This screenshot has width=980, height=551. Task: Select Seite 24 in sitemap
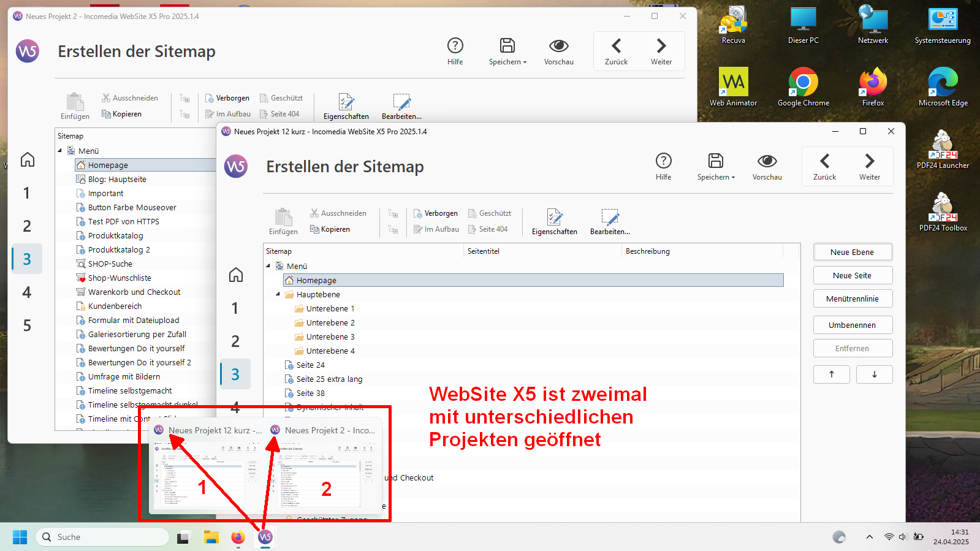(305, 365)
